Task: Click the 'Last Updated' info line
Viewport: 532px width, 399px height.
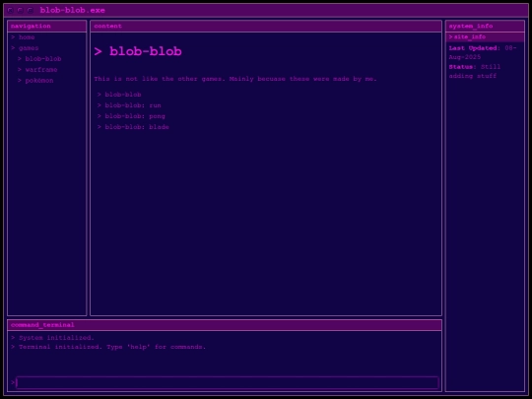Action: pyautogui.click(x=483, y=52)
